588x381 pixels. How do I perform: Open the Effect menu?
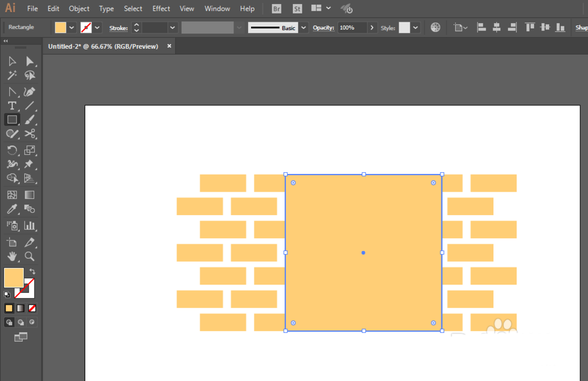tap(161, 9)
